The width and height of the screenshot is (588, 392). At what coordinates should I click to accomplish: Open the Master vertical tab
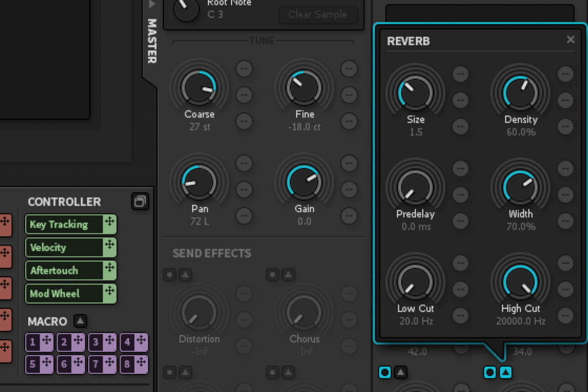(152, 40)
